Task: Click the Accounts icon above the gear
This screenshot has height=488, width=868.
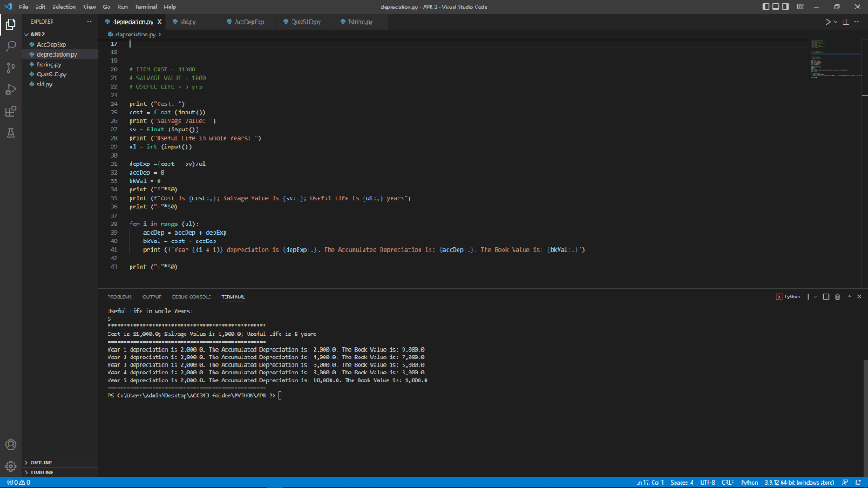Action: coord(10,444)
